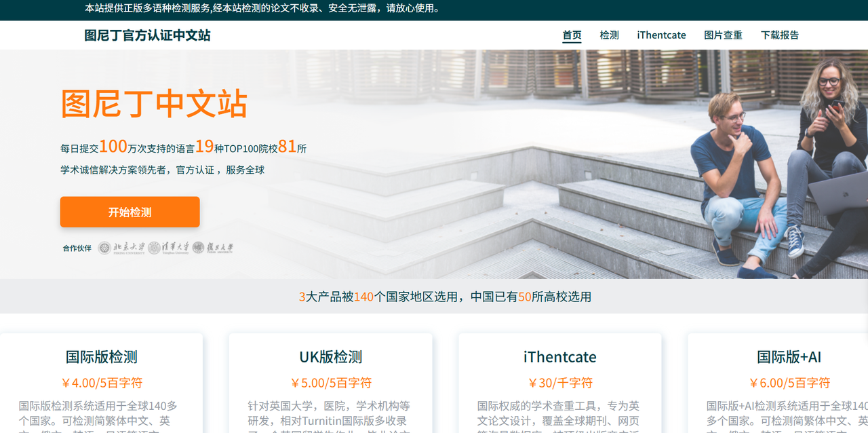Image resolution: width=868 pixels, height=433 pixels.
Task: Click the top notice banner text
Action: (x=264, y=9)
